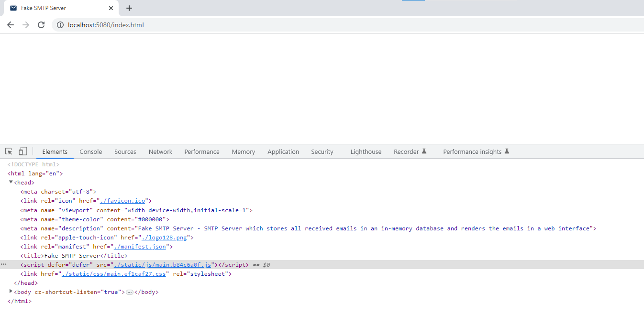Screen dimensions: 644x336
Task: Click the ellipsis to reveal body contents
Action: 130,292
